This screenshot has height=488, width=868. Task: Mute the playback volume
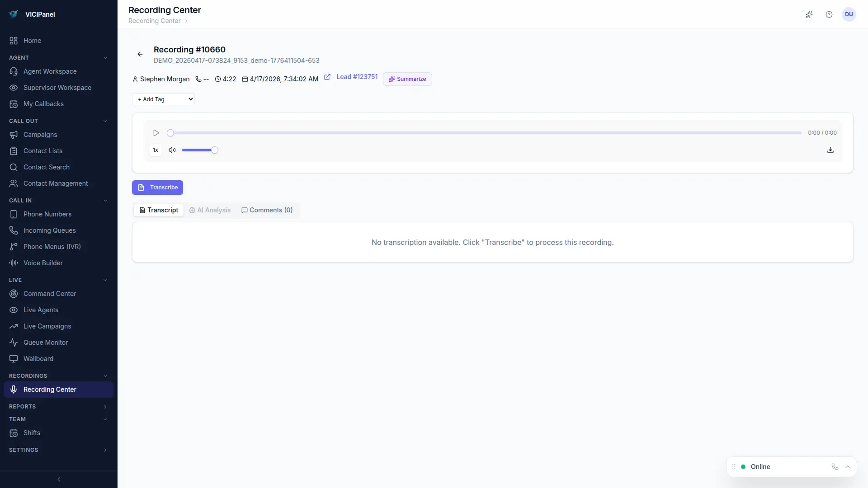[172, 150]
